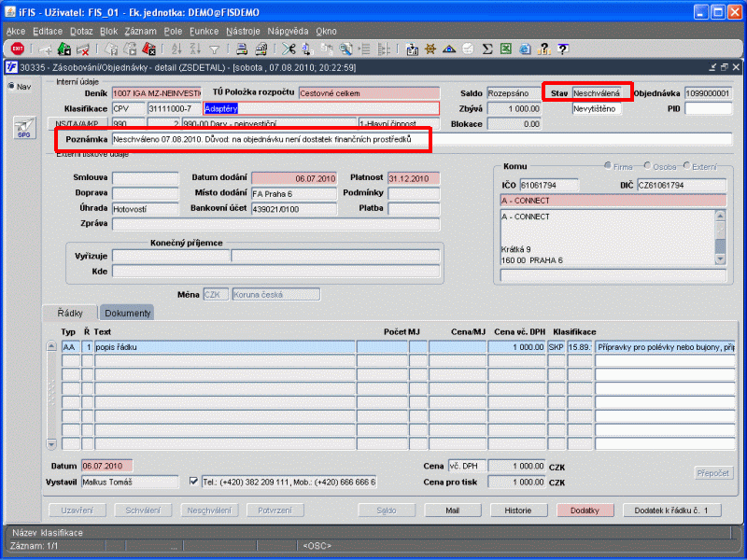The height and width of the screenshot is (560, 747).
Task: Open the NS/TA/A/KP selector button
Action: pyautogui.click(x=80, y=123)
